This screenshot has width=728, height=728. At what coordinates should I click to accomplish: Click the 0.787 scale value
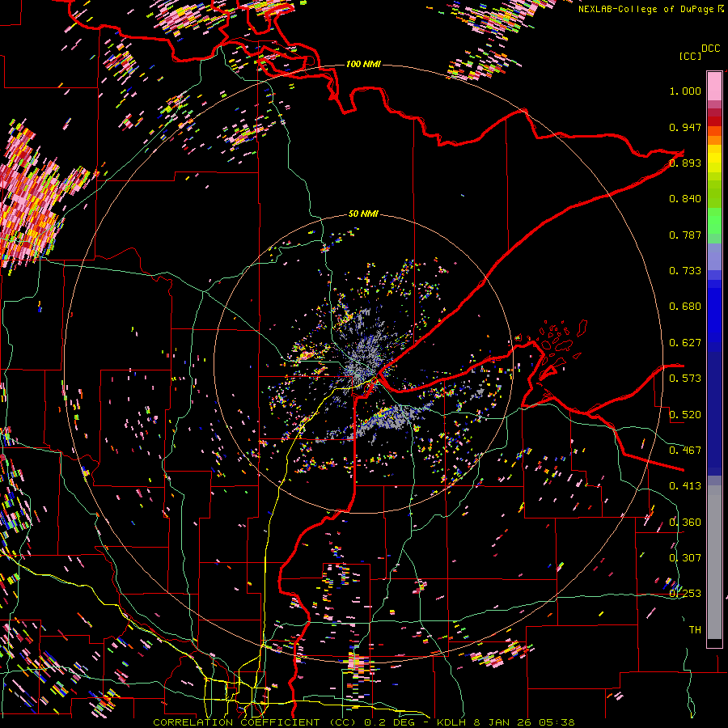click(x=685, y=235)
